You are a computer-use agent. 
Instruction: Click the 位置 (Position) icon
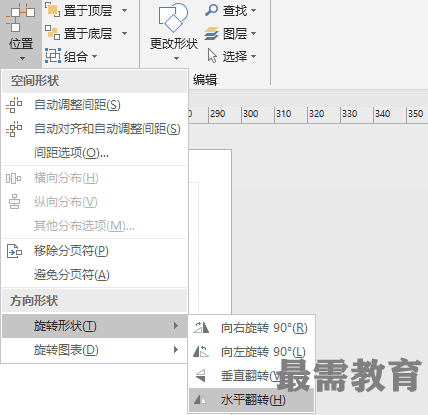click(21, 18)
